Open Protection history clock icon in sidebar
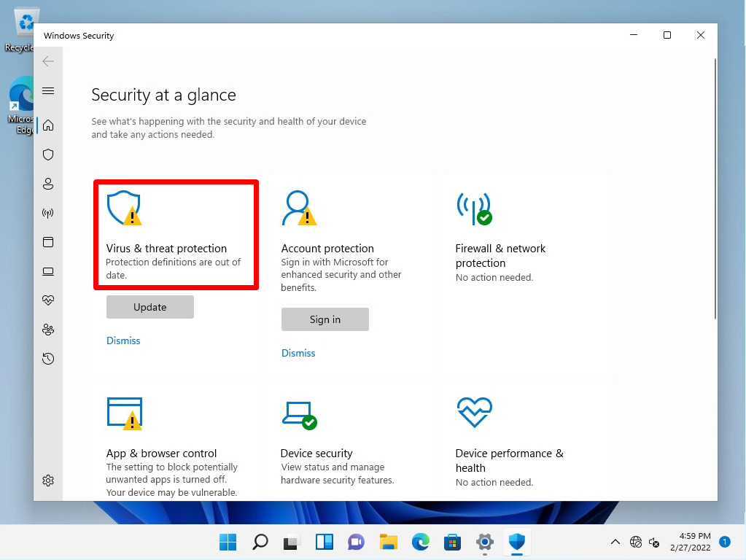The image size is (746, 560). tap(48, 359)
